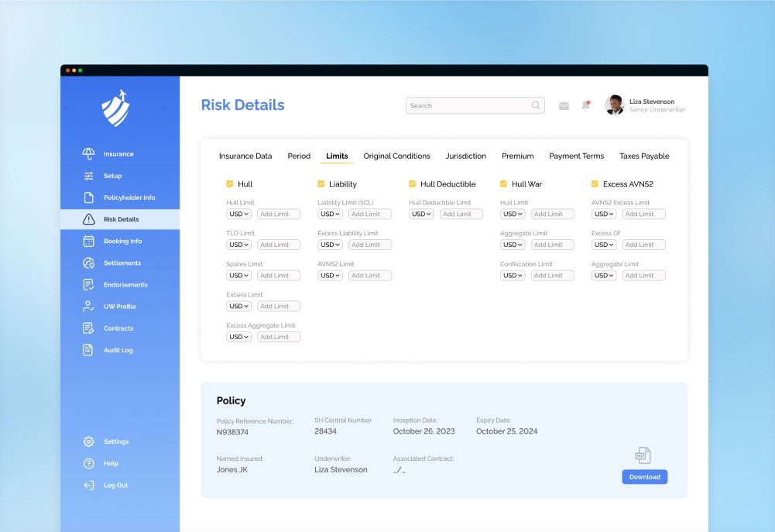Screen dimensions: 775x532
Task: Click the Download button
Action: click(x=644, y=477)
